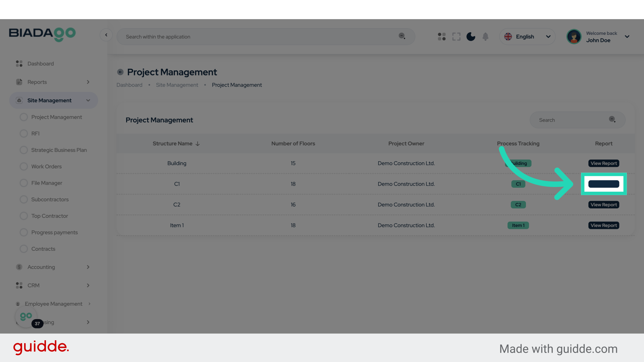The width and height of the screenshot is (644, 362).
Task: Select Project Management radio in sidebar
Action: [23, 117]
